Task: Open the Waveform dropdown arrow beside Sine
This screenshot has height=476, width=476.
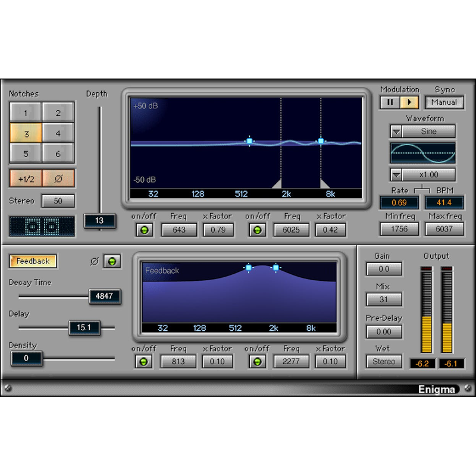Action: pyautogui.click(x=396, y=131)
